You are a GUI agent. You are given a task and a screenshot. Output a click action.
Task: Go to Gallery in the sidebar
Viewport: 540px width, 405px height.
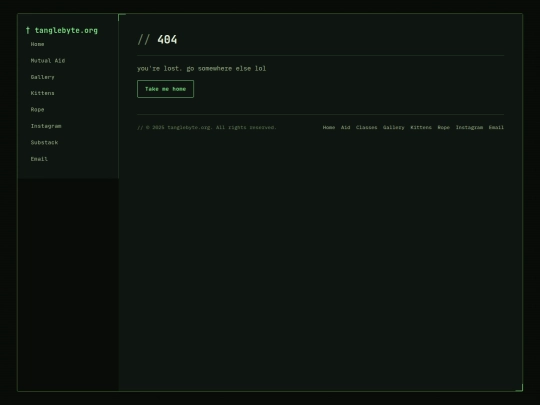click(42, 77)
